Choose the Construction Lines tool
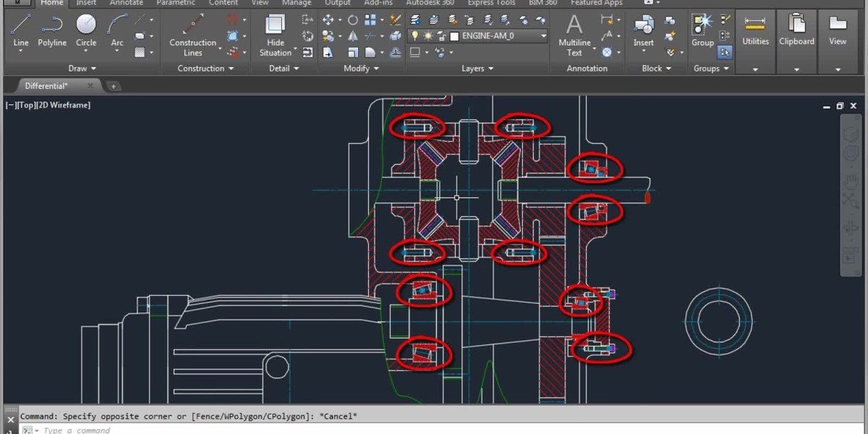 coord(193,35)
